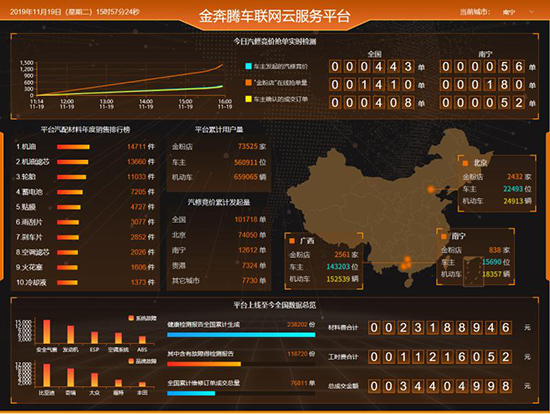Click the value 11033 件
The image size is (550, 414).
[x=141, y=177]
